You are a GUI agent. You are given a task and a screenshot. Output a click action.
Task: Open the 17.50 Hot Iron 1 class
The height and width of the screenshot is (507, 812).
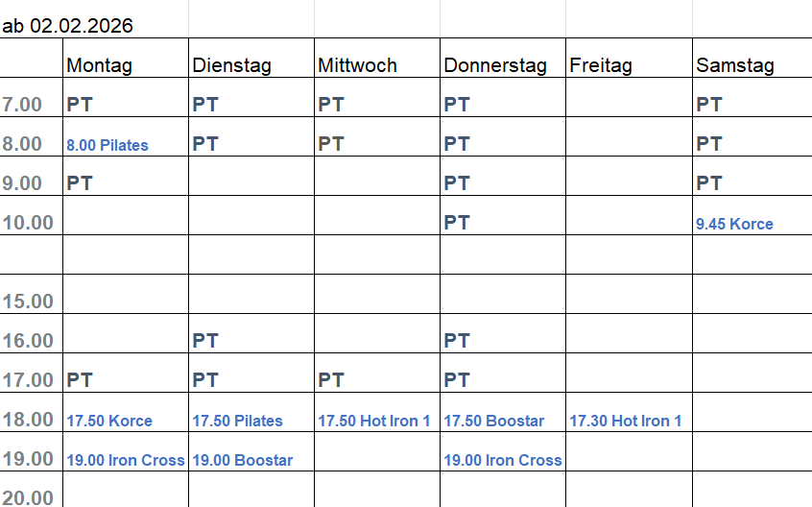(x=374, y=421)
